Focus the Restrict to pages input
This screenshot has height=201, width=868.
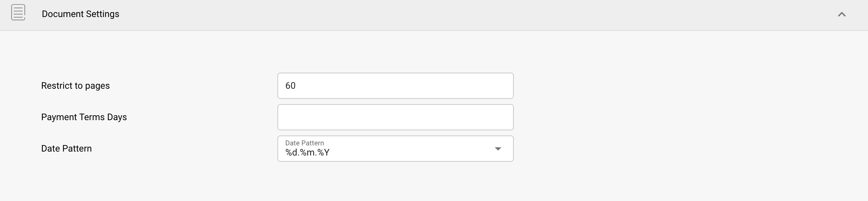click(395, 86)
